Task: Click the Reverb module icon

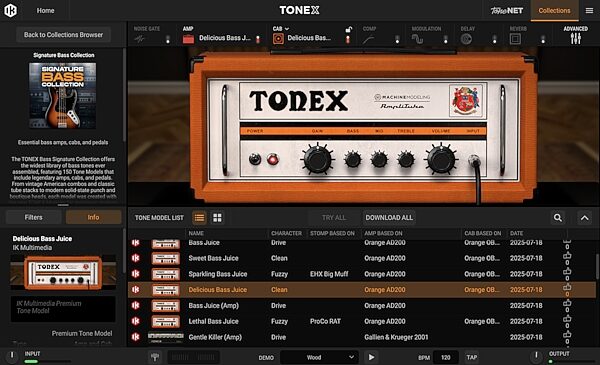Action: tap(515, 39)
